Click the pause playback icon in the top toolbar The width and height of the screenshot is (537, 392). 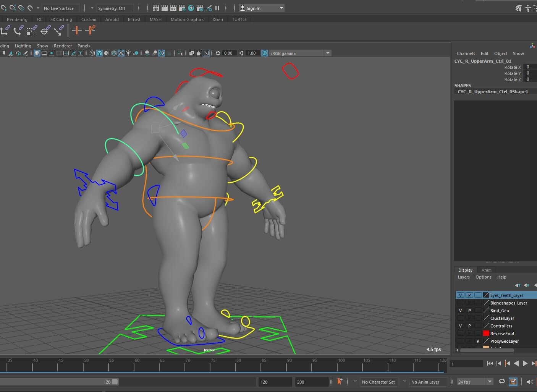click(x=217, y=8)
